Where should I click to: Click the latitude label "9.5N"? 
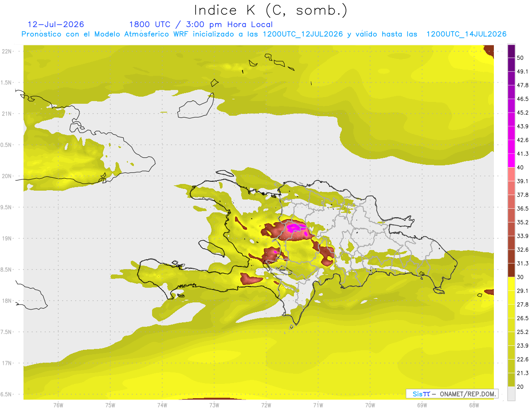[7, 207]
